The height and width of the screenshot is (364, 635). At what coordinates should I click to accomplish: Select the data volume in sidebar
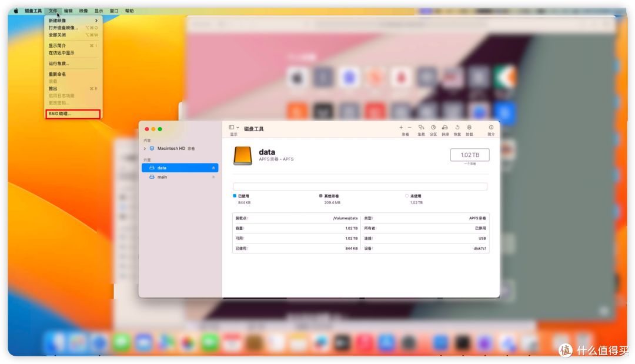(x=180, y=168)
